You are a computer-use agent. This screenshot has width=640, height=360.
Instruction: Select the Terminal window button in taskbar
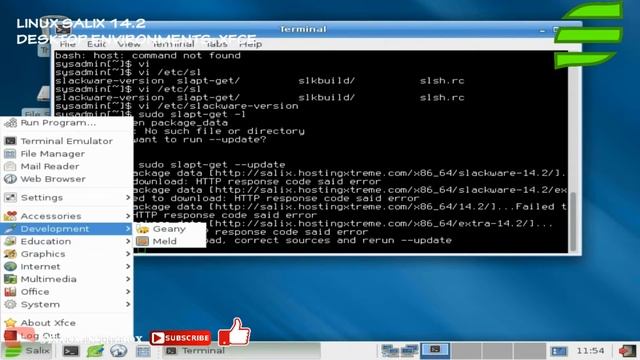[241, 351]
